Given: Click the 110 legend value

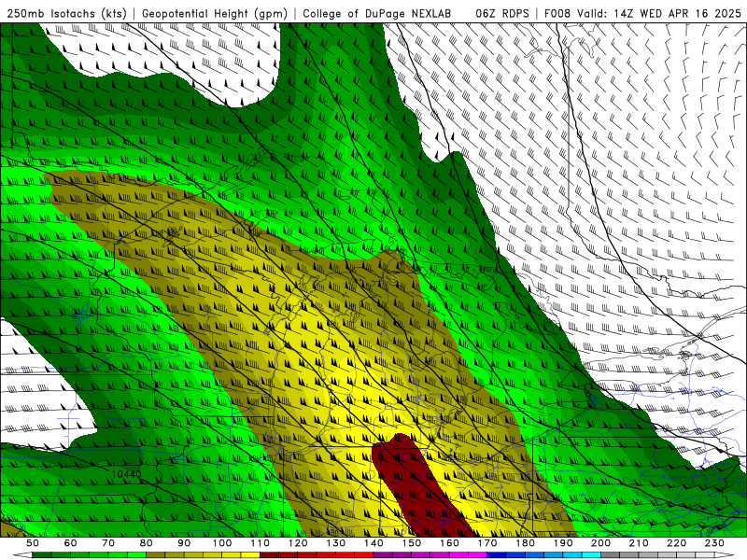Looking at the screenshot, I should pos(260,543).
